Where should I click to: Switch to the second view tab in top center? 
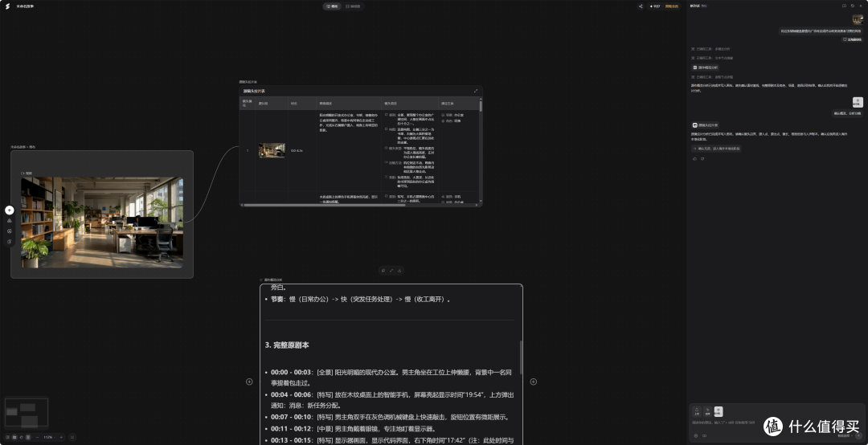coord(353,6)
